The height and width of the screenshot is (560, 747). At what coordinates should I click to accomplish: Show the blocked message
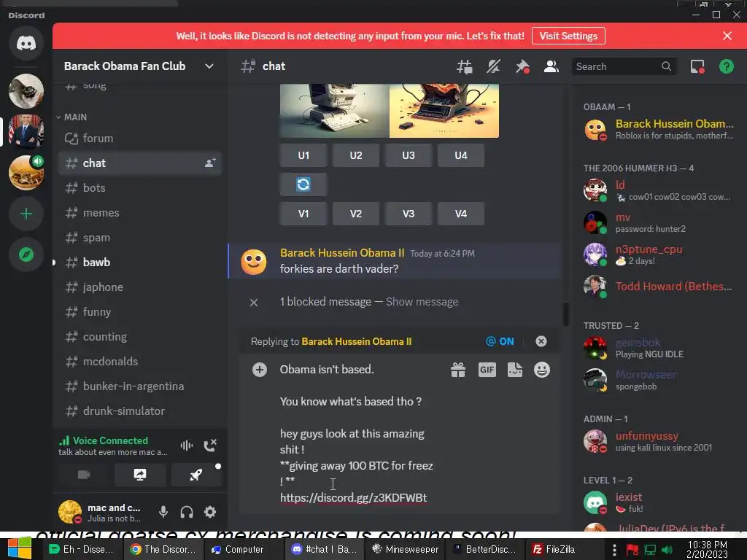click(x=422, y=302)
